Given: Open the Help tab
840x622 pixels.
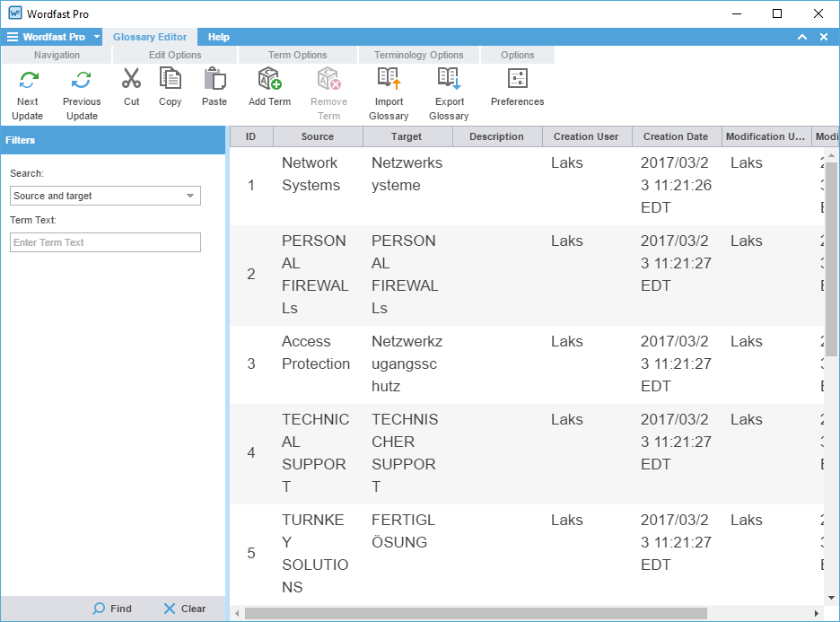Looking at the screenshot, I should coord(219,37).
